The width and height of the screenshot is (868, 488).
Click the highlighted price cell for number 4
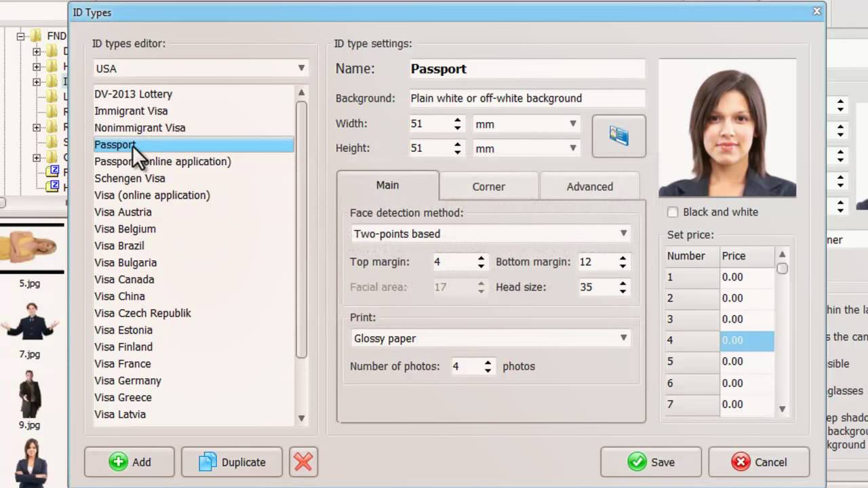(x=747, y=340)
